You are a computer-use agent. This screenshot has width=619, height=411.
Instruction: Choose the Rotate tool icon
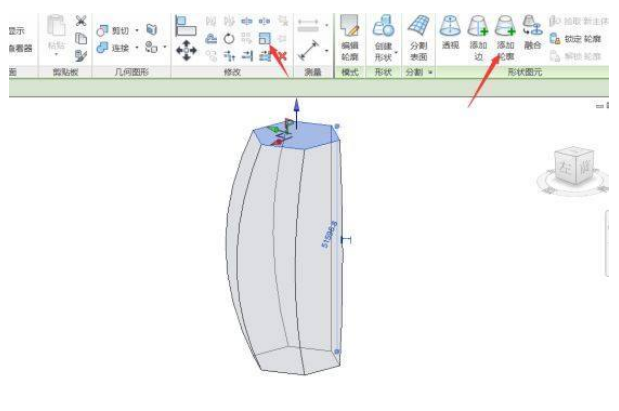pos(228,38)
